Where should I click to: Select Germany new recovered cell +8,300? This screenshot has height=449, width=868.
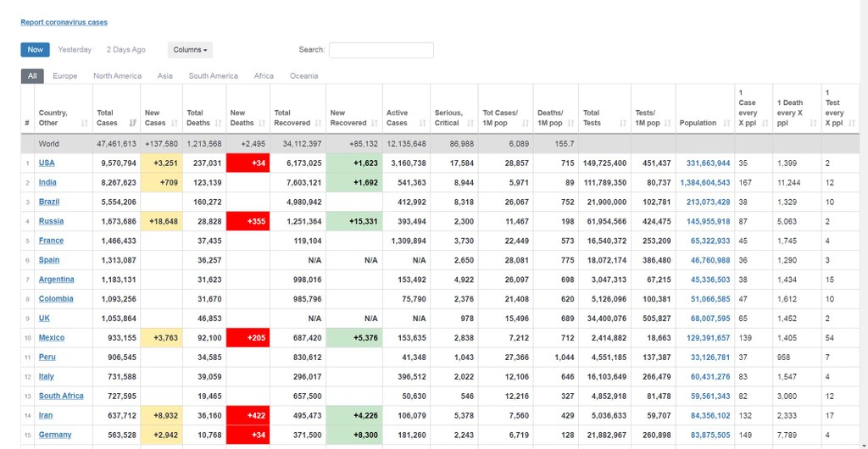pyautogui.click(x=354, y=435)
